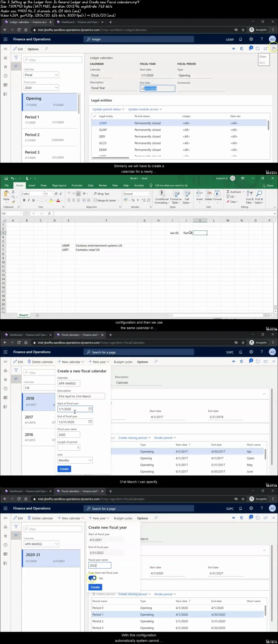Toggle Italic formatting in Excel's Font group
The width and height of the screenshot is (278, 644).
[29, 200]
